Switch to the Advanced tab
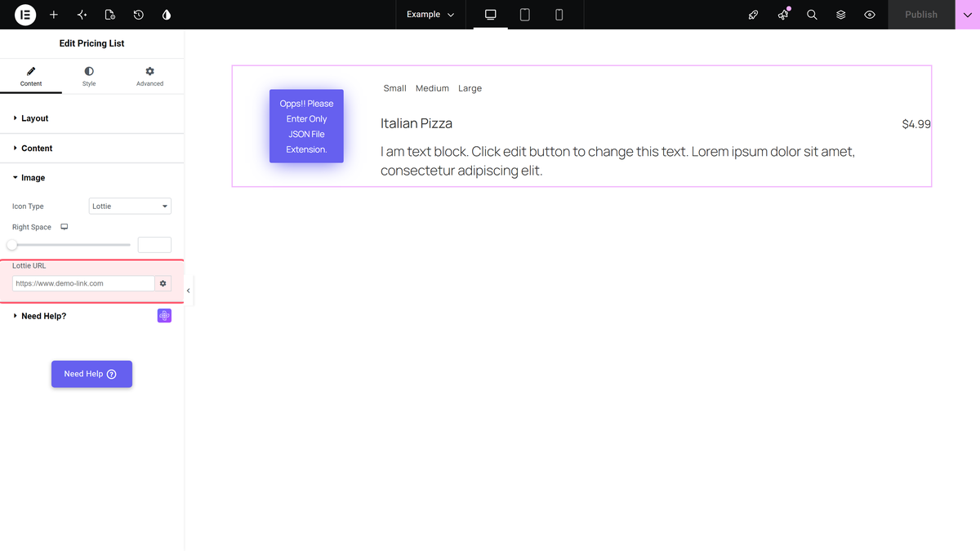 pyautogui.click(x=149, y=77)
